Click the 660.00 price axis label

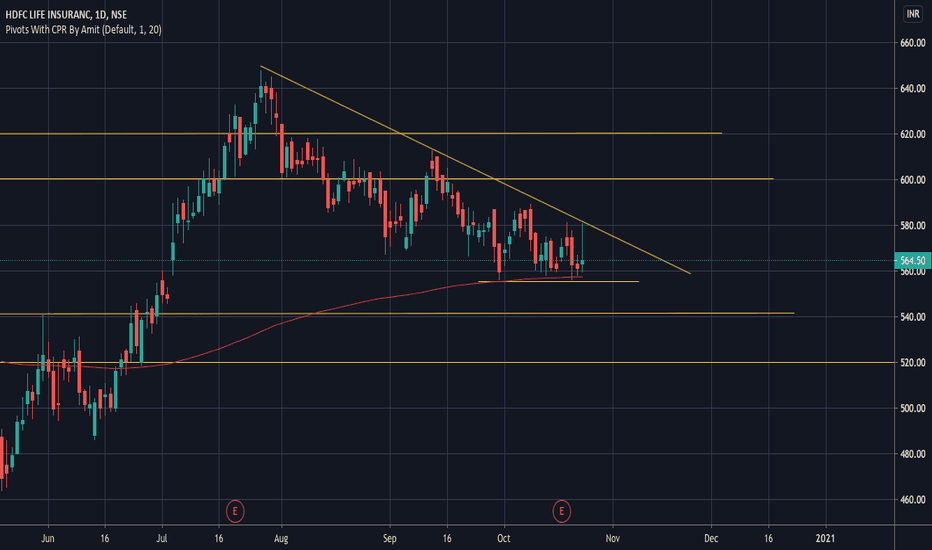tap(912, 43)
